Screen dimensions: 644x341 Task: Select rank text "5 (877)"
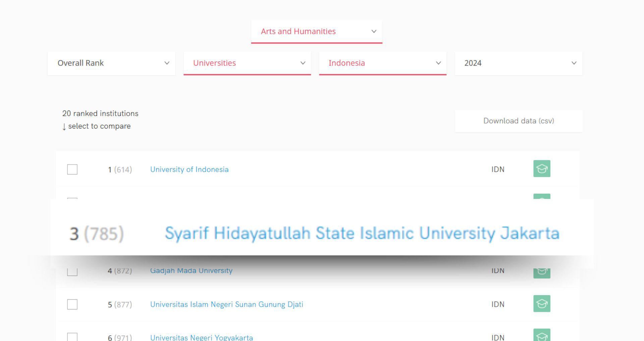pos(120,305)
